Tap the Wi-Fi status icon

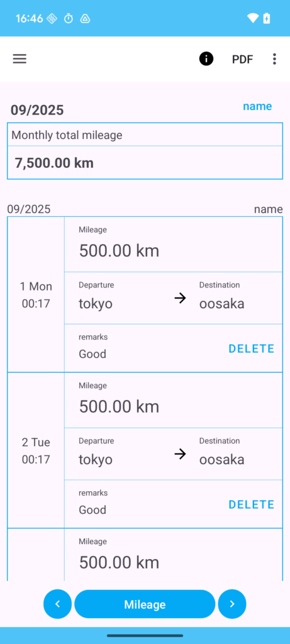253,18
